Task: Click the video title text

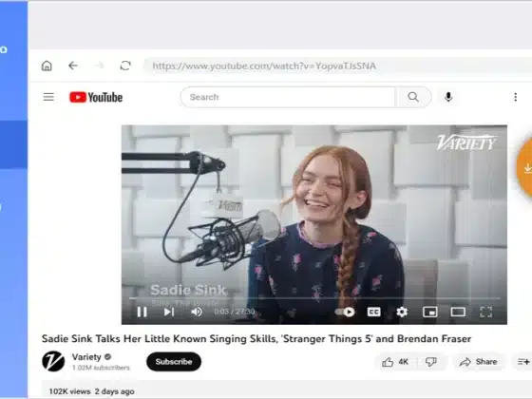Action: 256,338
